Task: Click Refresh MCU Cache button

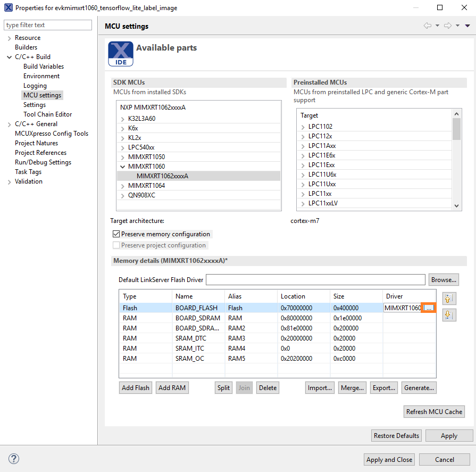Action: (434, 411)
